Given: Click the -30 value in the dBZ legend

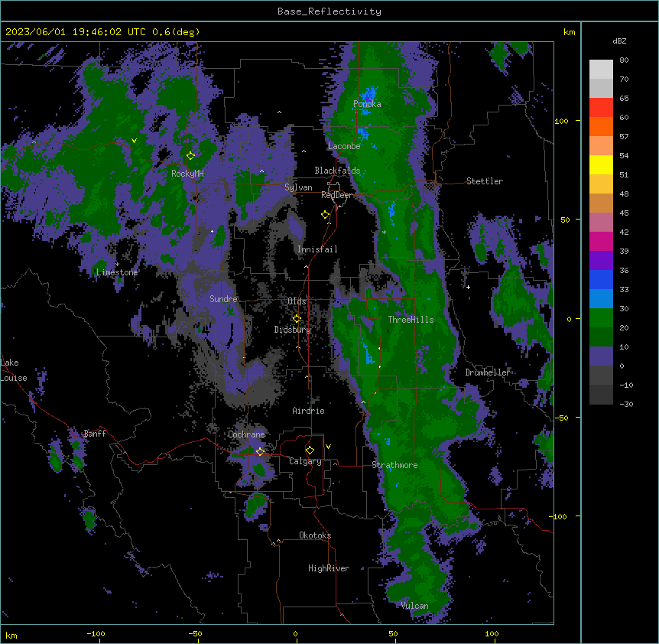Looking at the screenshot, I should coord(626,405).
